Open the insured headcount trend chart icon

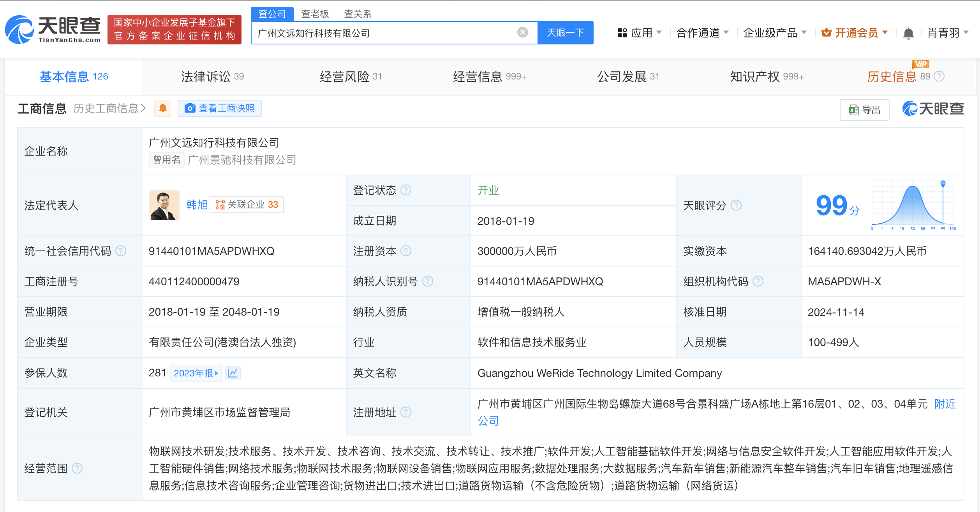[x=233, y=373]
